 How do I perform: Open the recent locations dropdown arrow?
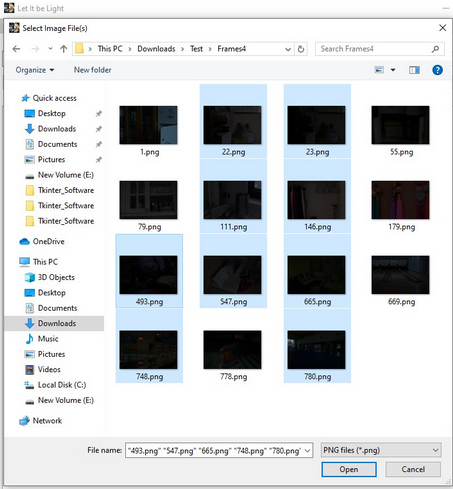coord(50,49)
